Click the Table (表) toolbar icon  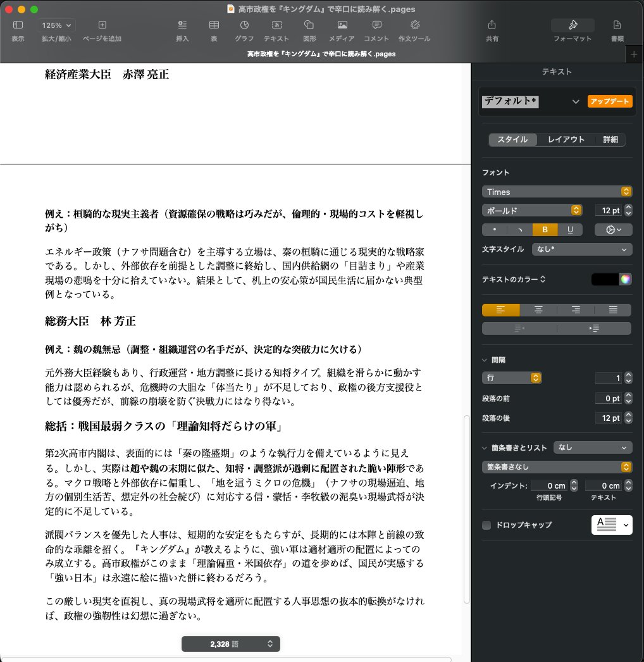coord(214,25)
